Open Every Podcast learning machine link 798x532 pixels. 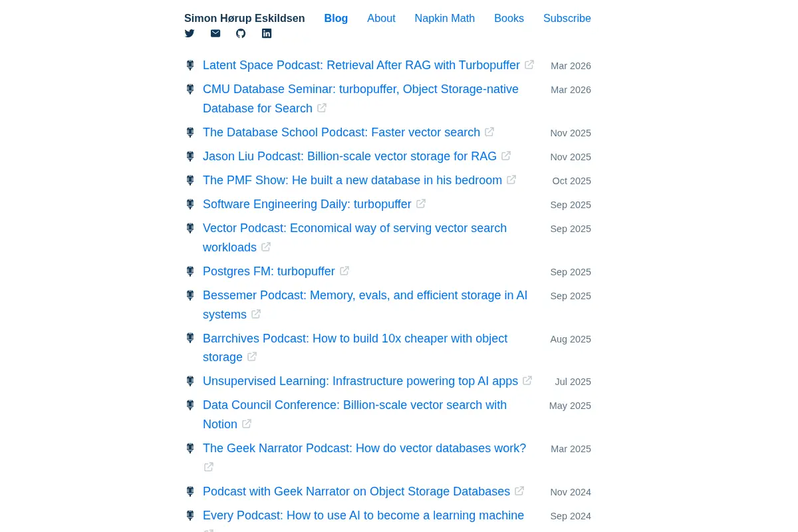363,515
